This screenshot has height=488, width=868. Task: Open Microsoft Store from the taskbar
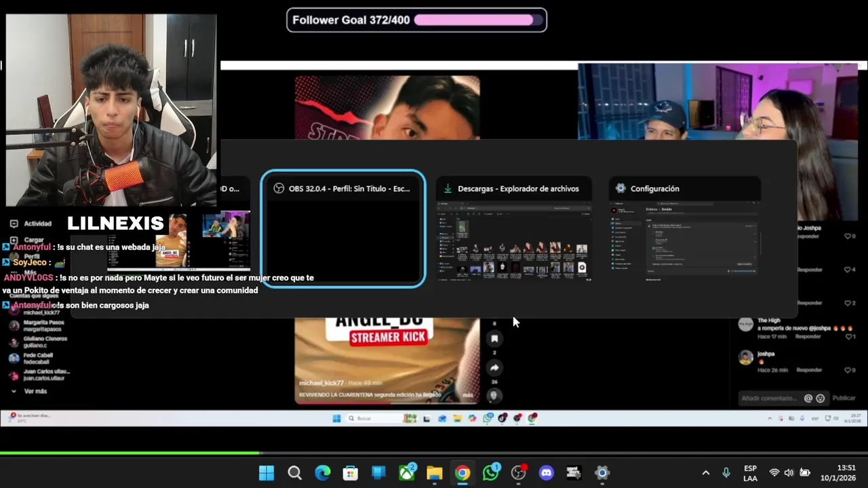tap(351, 473)
